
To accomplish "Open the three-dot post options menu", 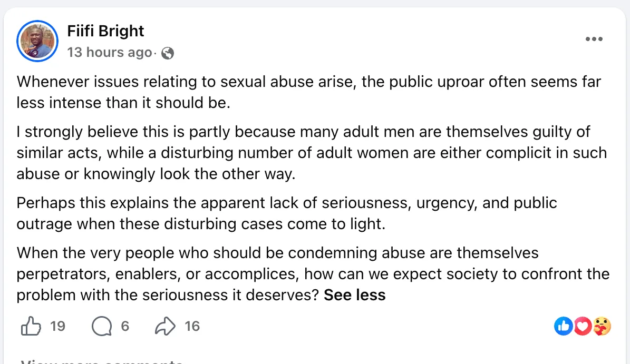I will [x=594, y=39].
